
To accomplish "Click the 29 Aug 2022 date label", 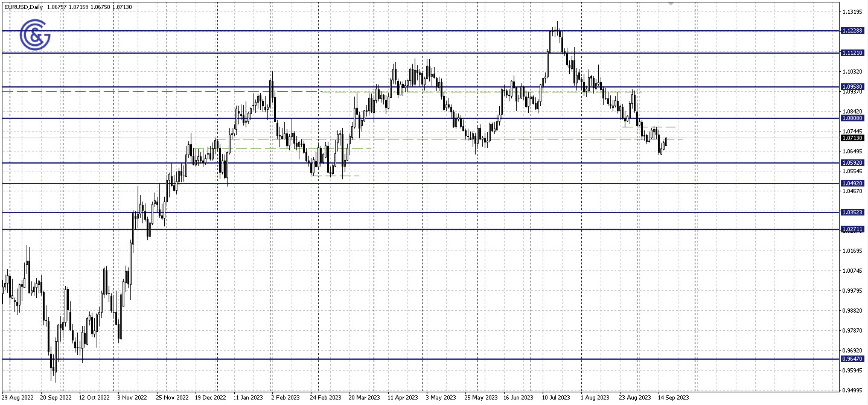I will (x=18, y=398).
